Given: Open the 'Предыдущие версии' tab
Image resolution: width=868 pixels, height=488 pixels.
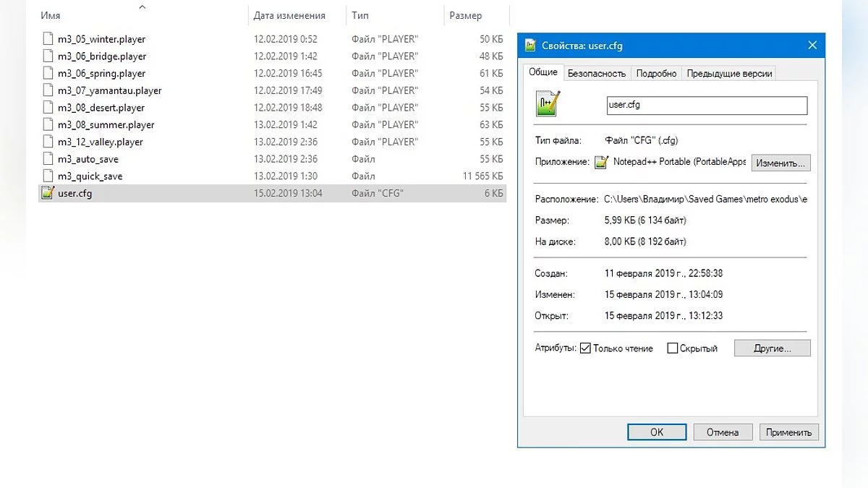Looking at the screenshot, I should 729,73.
